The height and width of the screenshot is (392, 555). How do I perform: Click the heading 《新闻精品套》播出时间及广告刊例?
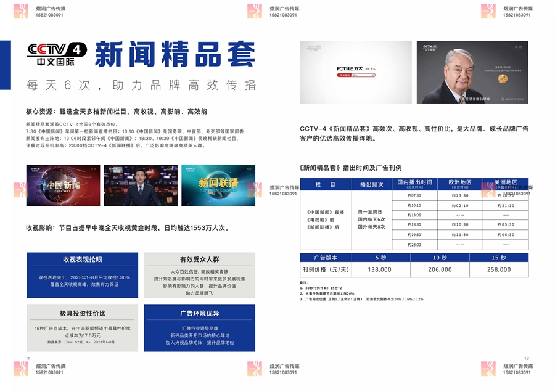point(350,168)
